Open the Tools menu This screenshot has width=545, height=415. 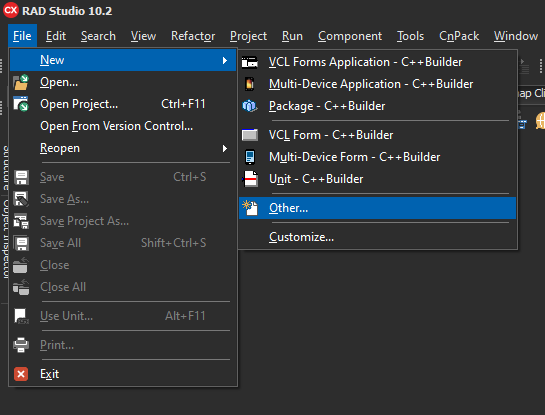pos(410,36)
